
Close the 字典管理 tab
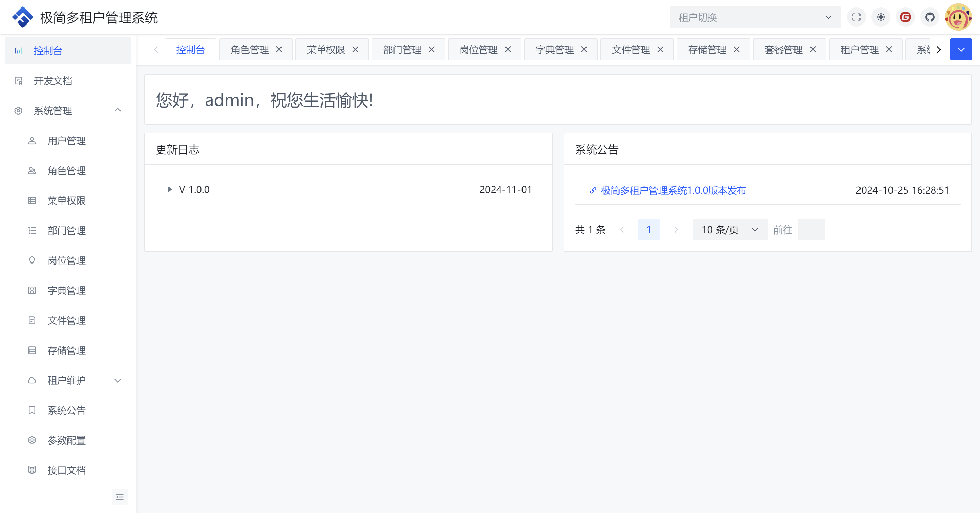(x=584, y=49)
